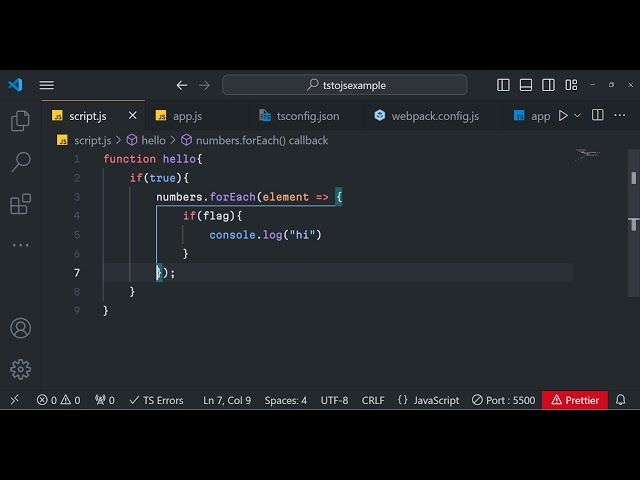This screenshot has height=480, width=640.
Task: Open the Manage gear icon
Action: 20,369
